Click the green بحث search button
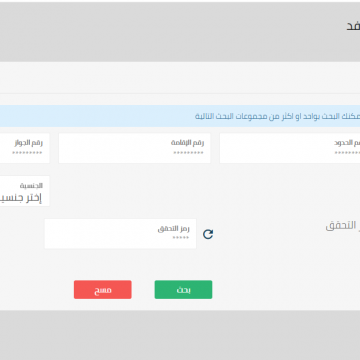The width and height of the screenshot is (360, 360). pos(183,290)
